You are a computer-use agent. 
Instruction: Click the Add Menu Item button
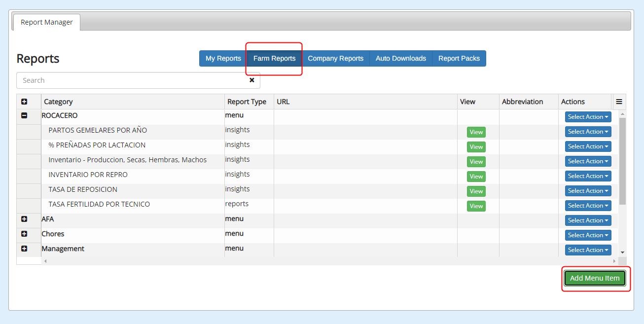[x=595, y=278]
